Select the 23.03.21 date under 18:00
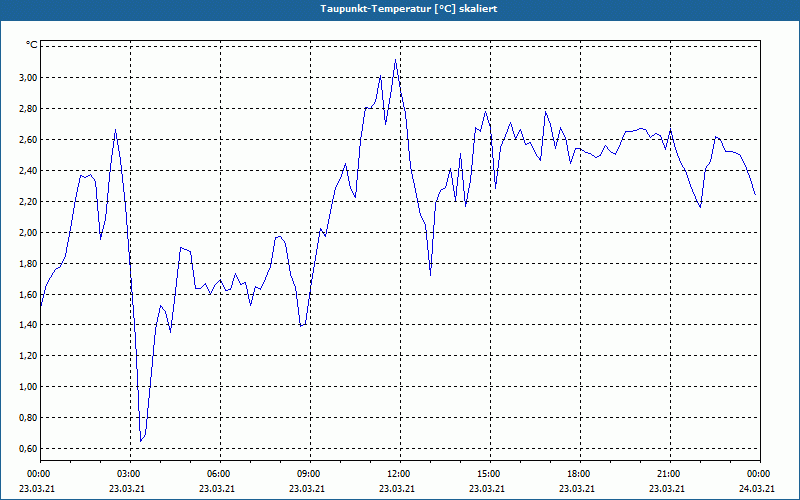The height and width of the screenshot is (500, 800). click(577, 488)
